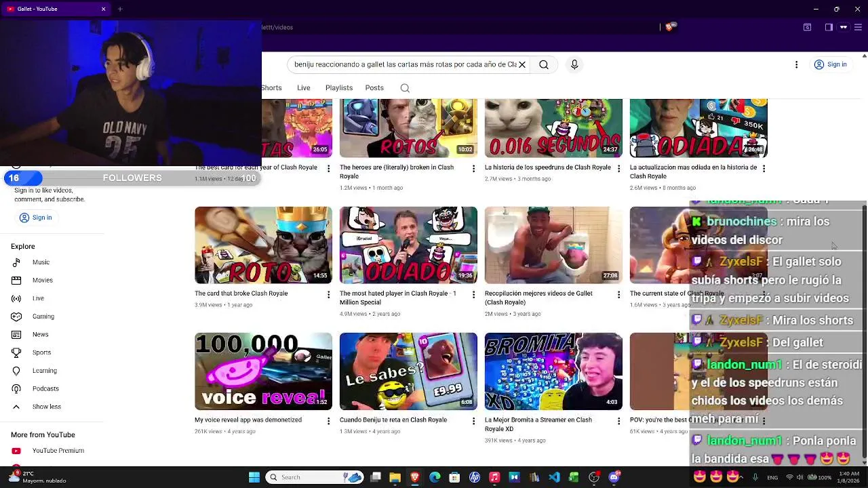Viewport: 868px width, 488px height.
Task: Click into the YouTube search field
Action: click(405, 64)
